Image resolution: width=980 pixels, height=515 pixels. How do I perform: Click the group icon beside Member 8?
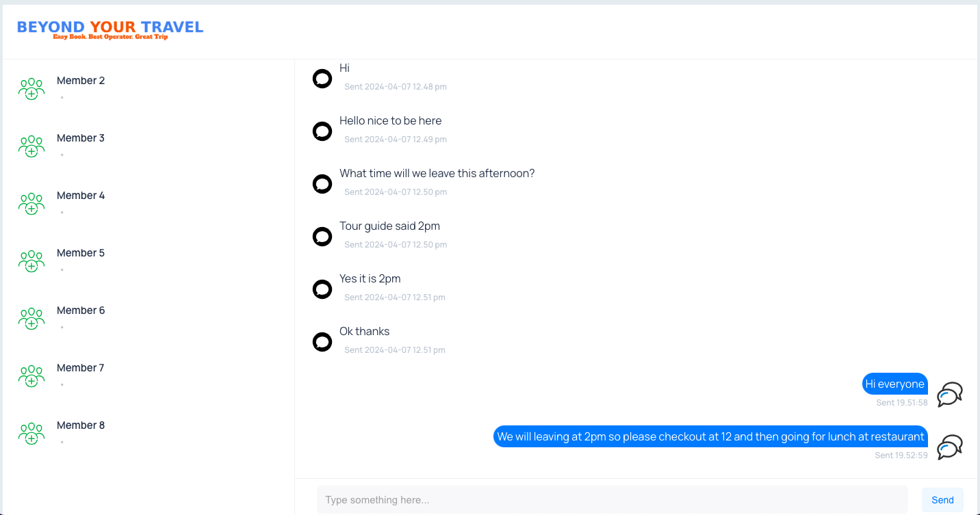31,434
